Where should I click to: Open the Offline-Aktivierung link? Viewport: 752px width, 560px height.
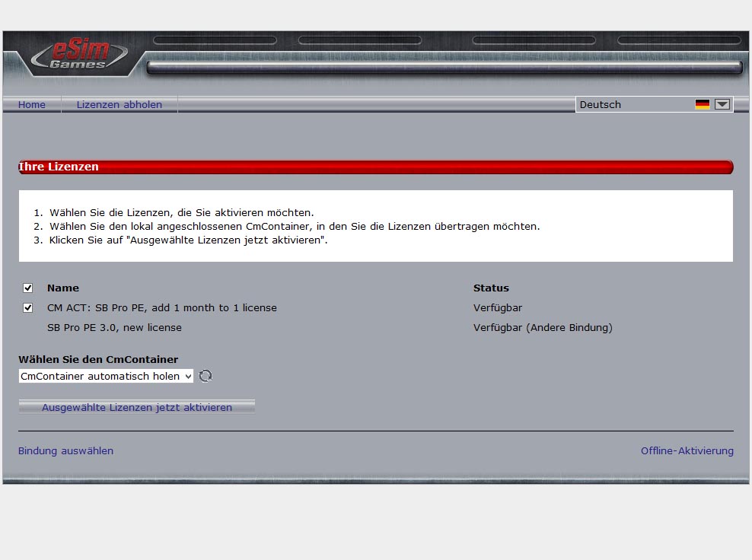point(687,450)
